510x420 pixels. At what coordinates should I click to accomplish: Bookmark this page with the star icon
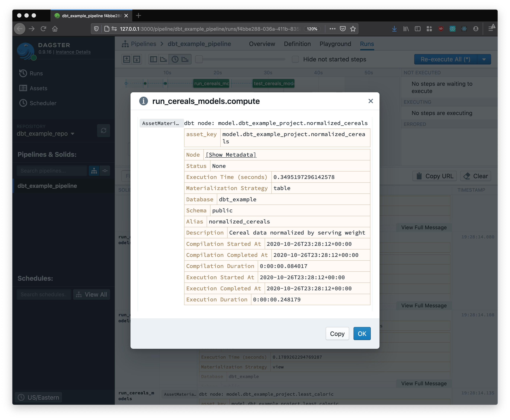point(353,29)
